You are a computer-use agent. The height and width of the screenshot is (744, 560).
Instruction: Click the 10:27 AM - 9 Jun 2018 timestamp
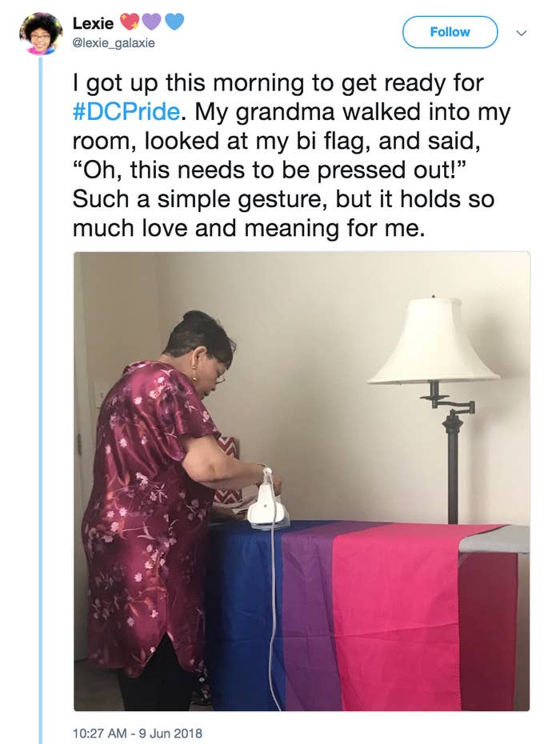[138, 733]
